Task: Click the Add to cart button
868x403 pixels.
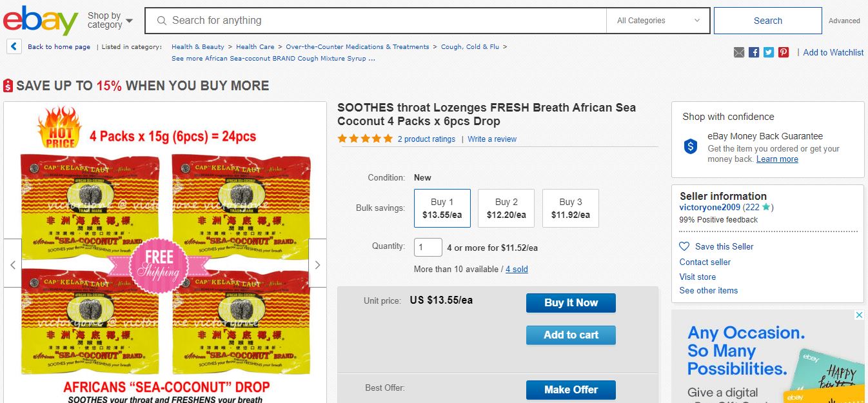Action: [x=571, y=335]
